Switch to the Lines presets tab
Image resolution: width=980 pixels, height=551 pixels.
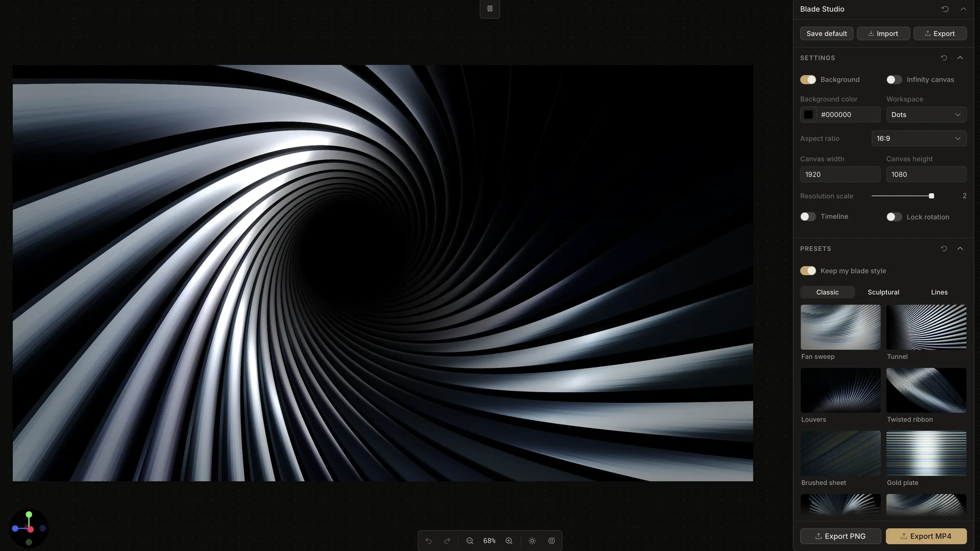[x=939, y=292]
